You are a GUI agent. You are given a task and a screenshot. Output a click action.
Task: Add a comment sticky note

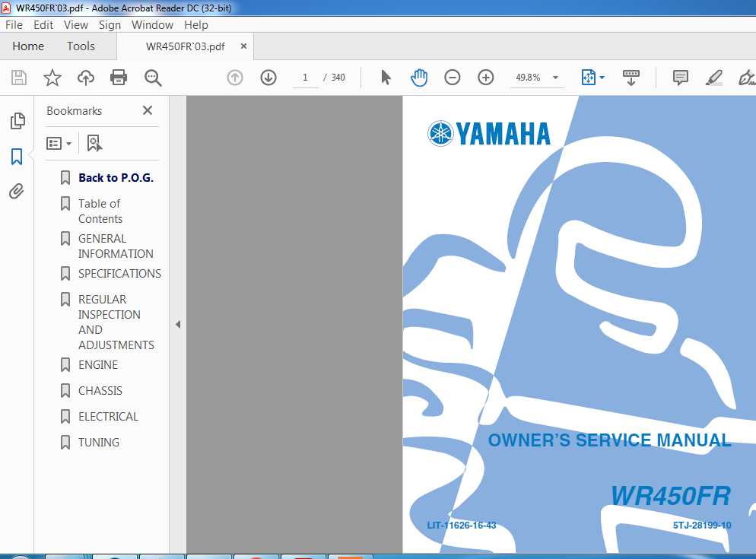pyautogui.click(x=680, y=78)
